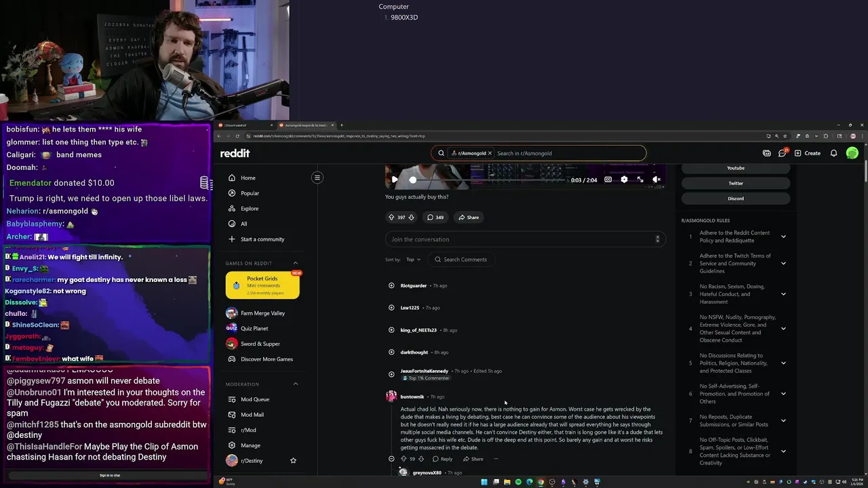Click the search magnifier icon in Reddit search bar
The width and height of the screenshot is (868, 488).
tap(441, 153)
